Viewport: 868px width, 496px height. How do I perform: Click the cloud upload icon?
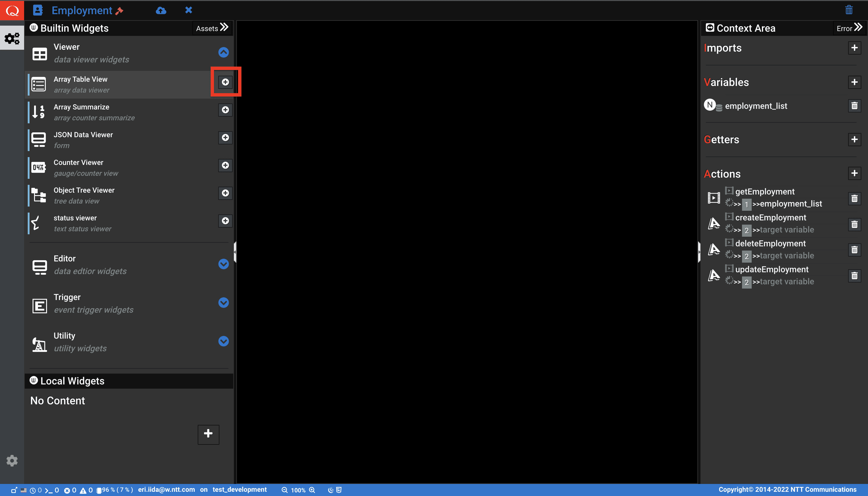coord(161,11)
